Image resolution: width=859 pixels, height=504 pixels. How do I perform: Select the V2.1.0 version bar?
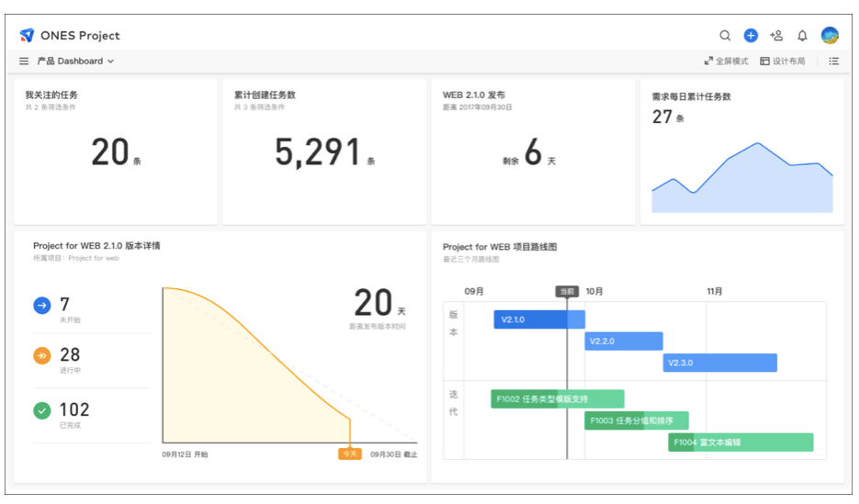539,319
